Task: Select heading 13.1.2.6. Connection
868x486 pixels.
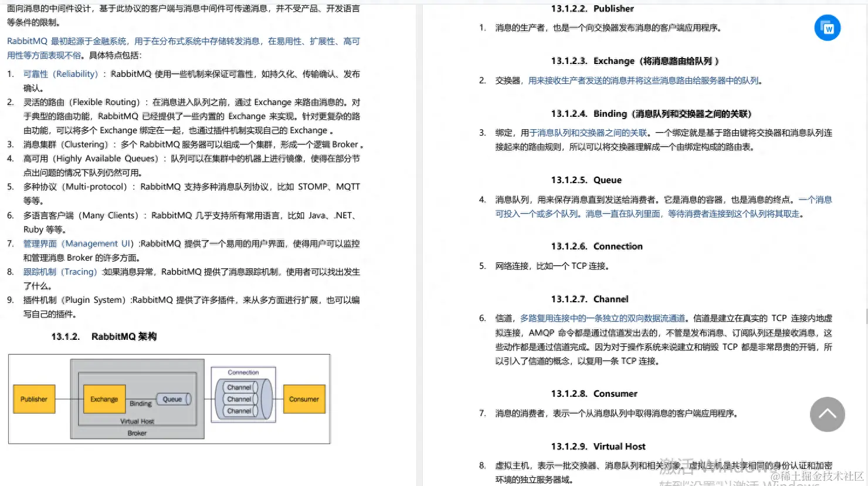Action: tap(596, 247)
